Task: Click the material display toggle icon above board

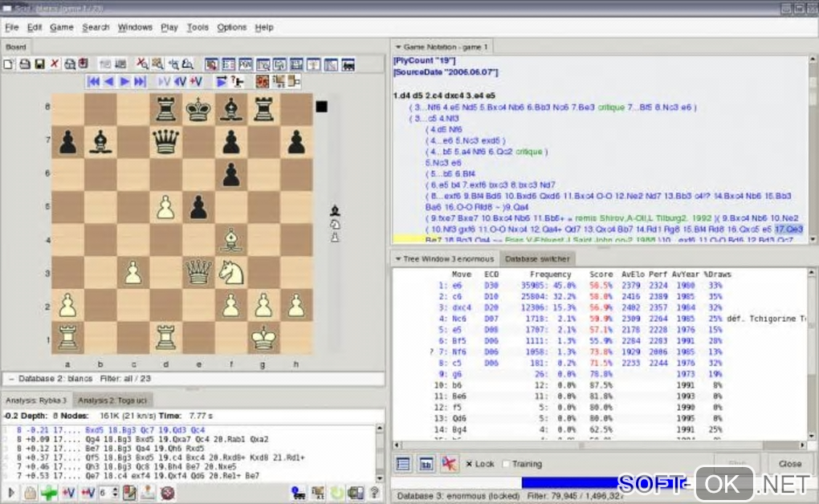Action: 294,82
